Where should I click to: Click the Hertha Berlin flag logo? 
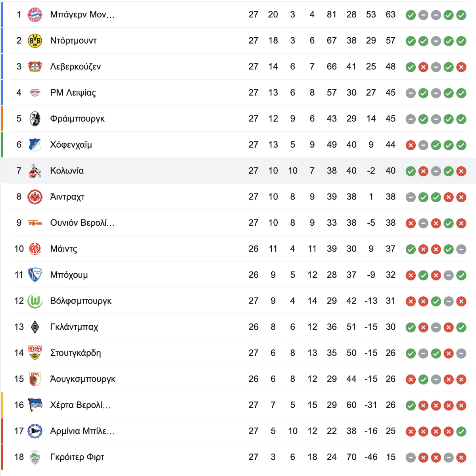pos(35,405)
